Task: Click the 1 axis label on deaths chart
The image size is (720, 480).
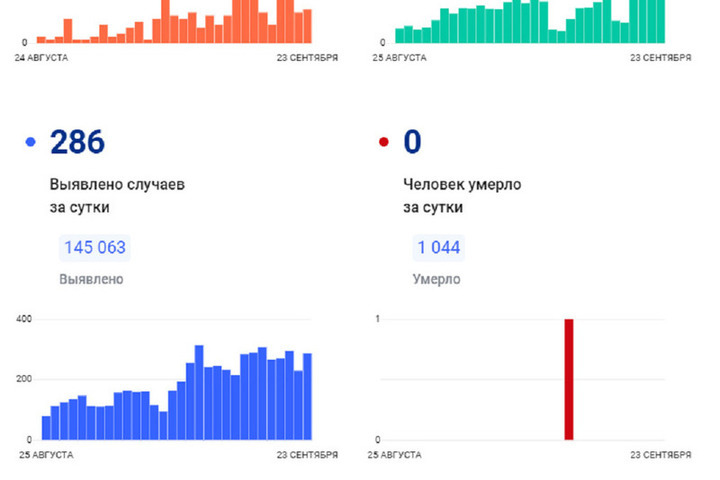Action: point(378,319)
